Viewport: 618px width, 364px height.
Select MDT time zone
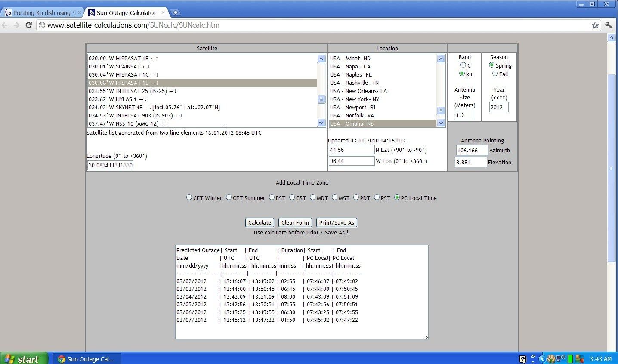(x=312, y=197)
